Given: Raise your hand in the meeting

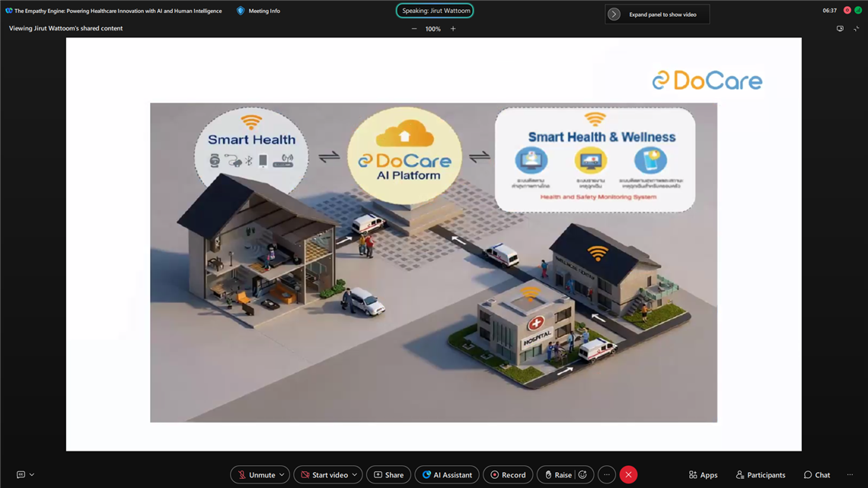Looking at the screenshot, I should click(557, 475).
